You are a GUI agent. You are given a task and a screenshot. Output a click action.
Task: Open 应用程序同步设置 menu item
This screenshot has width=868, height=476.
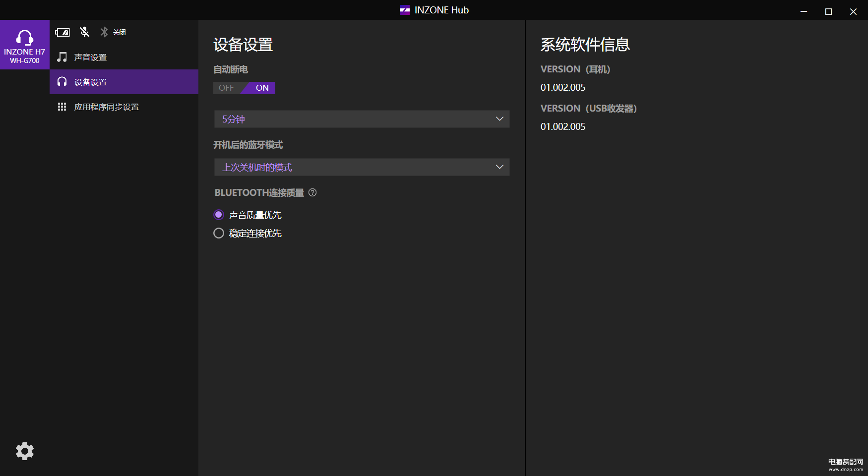coord(124,107)
